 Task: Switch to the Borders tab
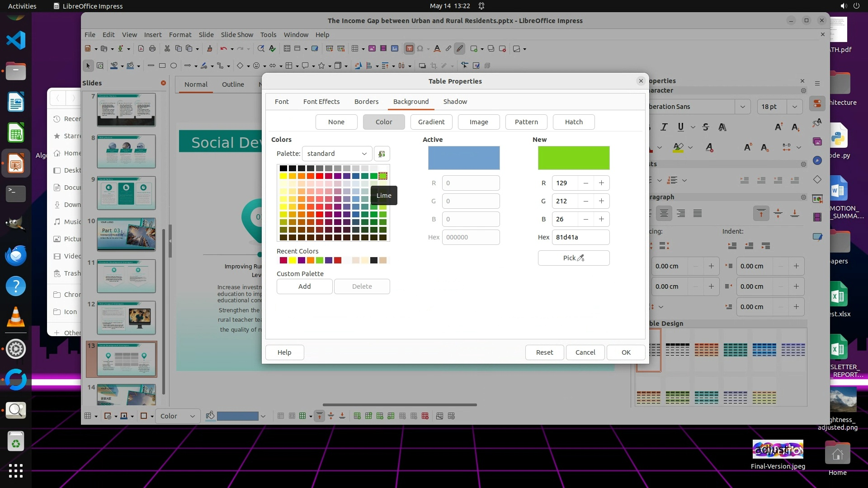(x=366, y=102)
